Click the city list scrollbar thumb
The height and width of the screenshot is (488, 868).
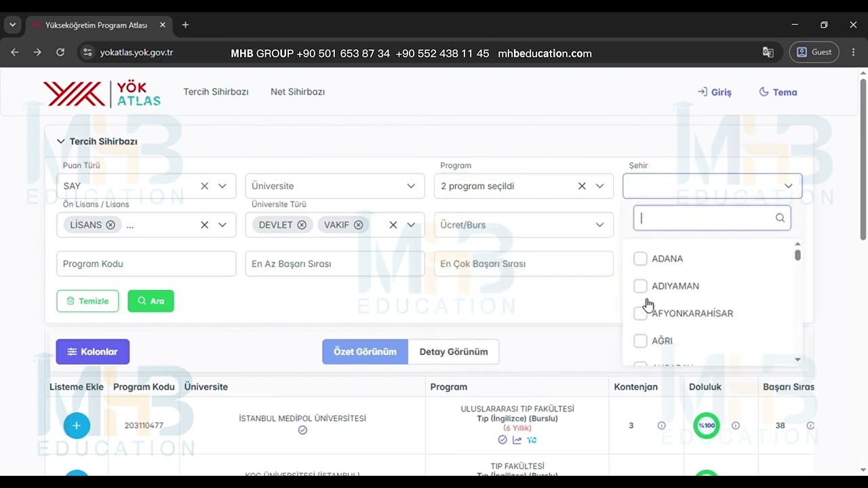[797, 256]
